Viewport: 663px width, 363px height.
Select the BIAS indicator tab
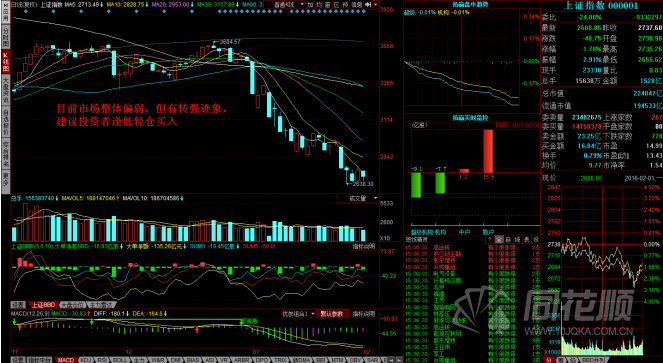coord(192,360)
